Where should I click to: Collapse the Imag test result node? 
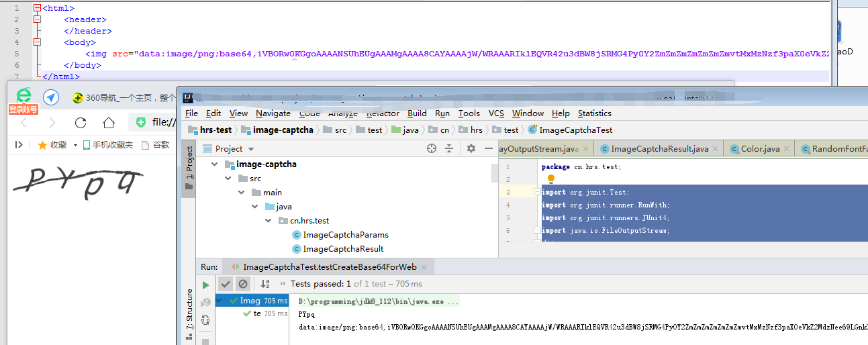point(220,301)
